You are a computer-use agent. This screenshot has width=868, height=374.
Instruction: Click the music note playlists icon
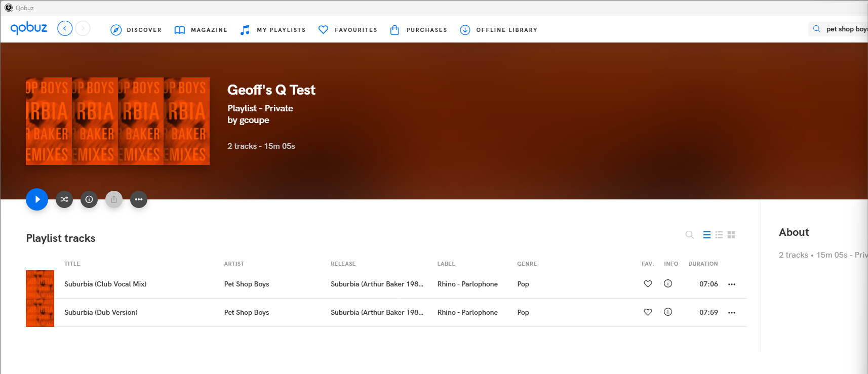coord(245,30)
